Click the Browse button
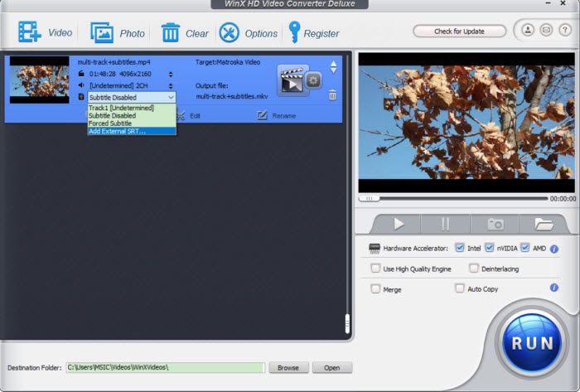The width and height of the screenshot is (580, 392). (288, 368)
